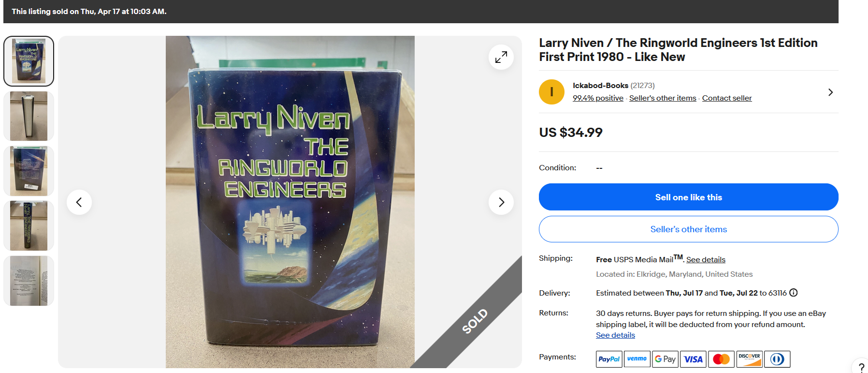Click the Sell one like this button
This screenshot has width=868, height=373.
point(688,197)
